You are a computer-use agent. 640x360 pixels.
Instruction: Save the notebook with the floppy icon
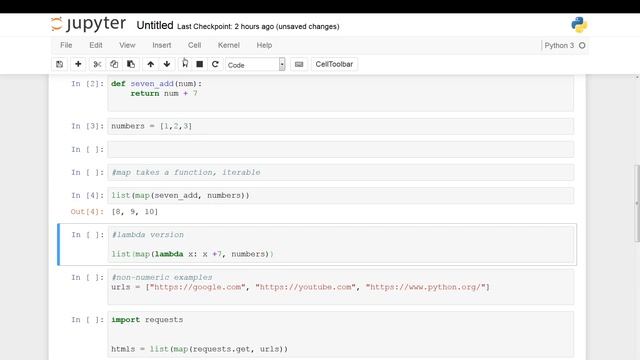tap(60, 64)
